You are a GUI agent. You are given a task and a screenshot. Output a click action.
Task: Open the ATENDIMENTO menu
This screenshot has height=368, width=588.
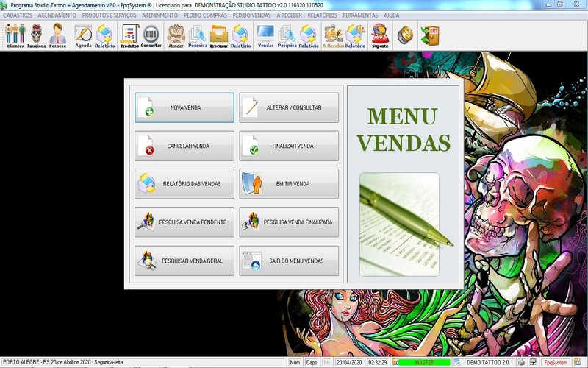click(x=159, y=15)
